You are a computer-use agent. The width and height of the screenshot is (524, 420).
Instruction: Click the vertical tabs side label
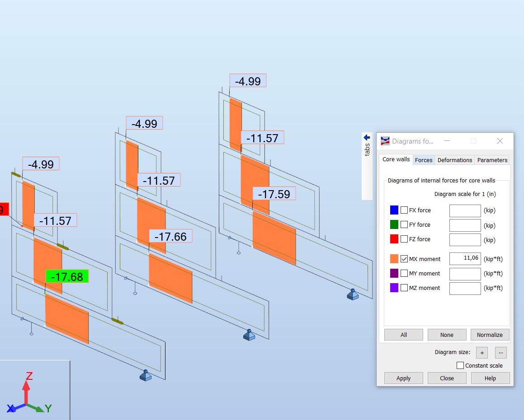367,149
